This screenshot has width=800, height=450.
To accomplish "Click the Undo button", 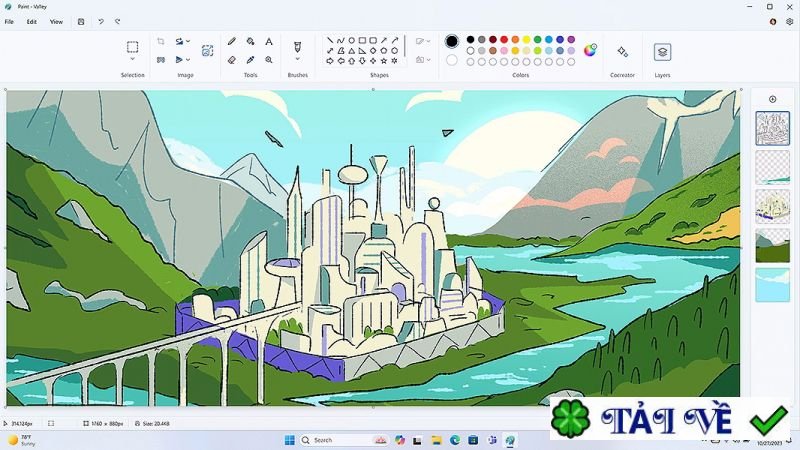I will point(100,21).
